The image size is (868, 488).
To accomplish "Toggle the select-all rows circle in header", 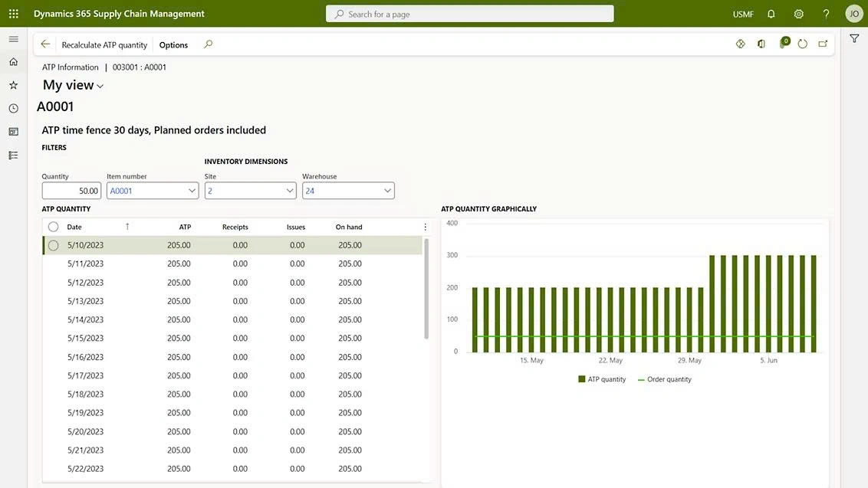I will pos(53,227).
